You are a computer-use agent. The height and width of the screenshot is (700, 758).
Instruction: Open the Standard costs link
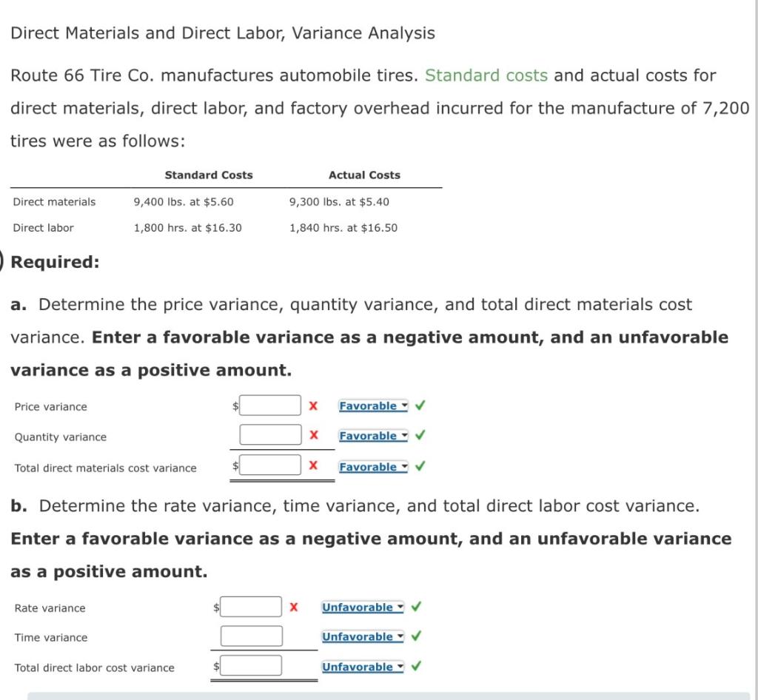pyautogui.click(x=487, y=75)
